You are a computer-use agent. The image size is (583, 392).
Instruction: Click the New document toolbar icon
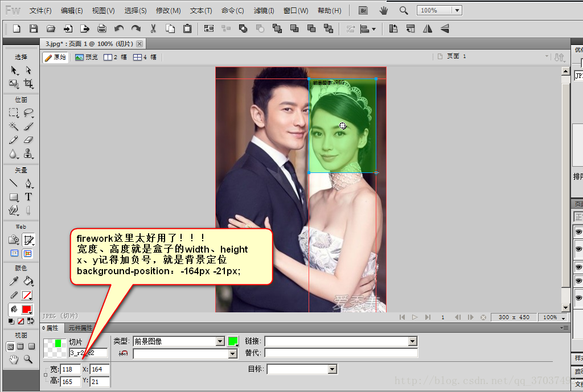pos(17,28)
